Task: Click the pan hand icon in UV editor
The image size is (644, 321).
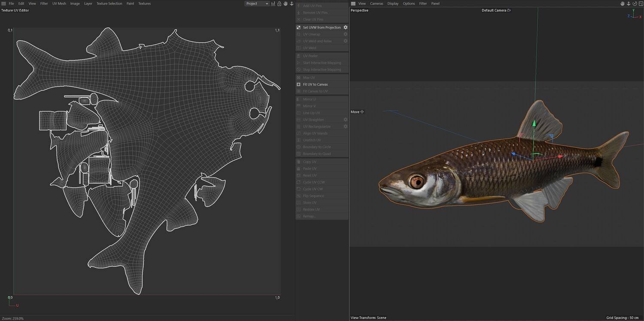Action: pyautogui.click(x=285, y=3)
